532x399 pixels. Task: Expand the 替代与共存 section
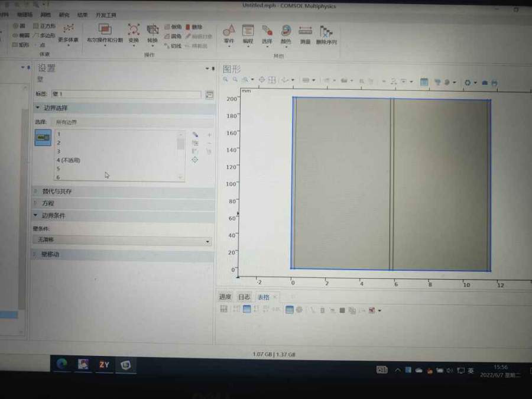tap(35, 191)
